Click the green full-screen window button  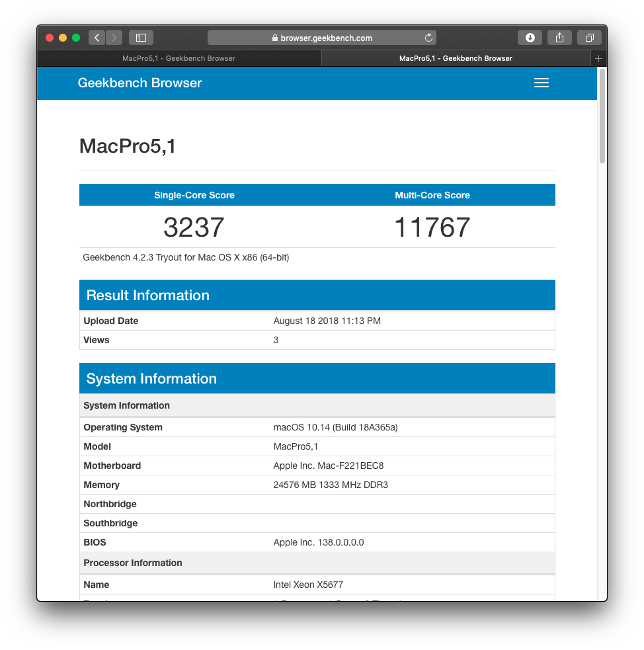pyautogui.click(x=76, y=38)
